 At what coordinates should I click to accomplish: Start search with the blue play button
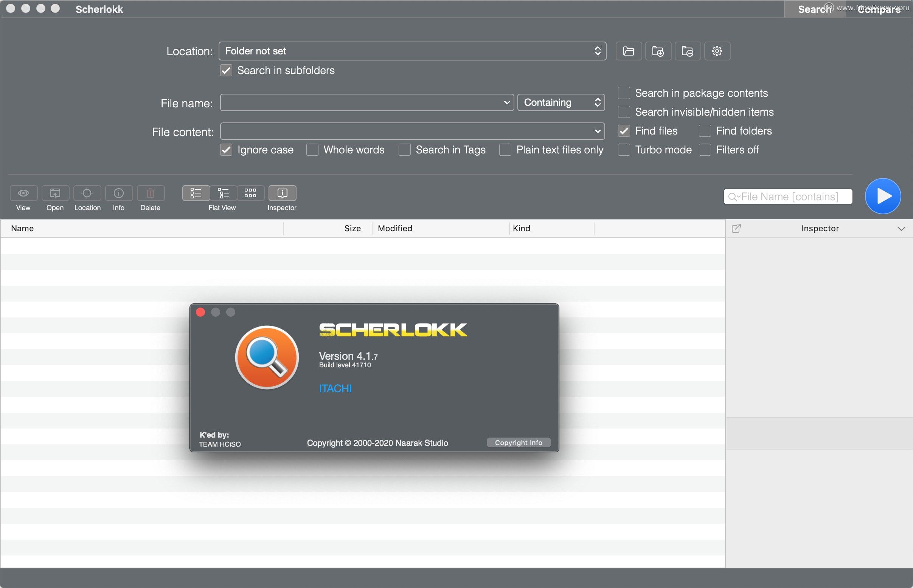(882, 196)
